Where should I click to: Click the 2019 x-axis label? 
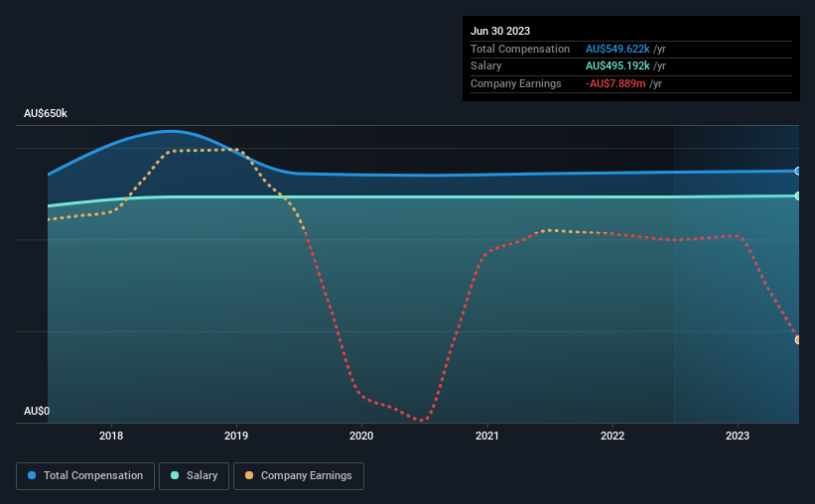click(236, 436)
